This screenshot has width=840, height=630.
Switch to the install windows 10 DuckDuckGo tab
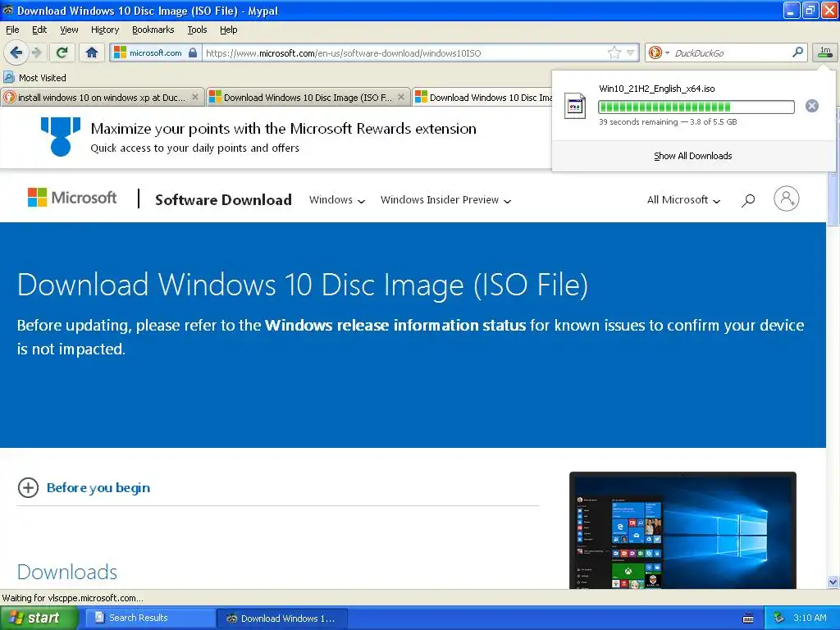pyautogui.click(x=102, y=98)
